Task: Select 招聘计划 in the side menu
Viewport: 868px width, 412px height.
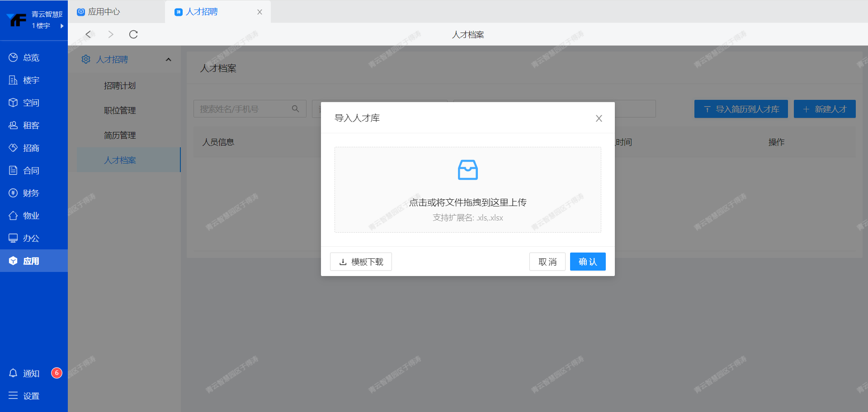Action: (x=120, y=85)
